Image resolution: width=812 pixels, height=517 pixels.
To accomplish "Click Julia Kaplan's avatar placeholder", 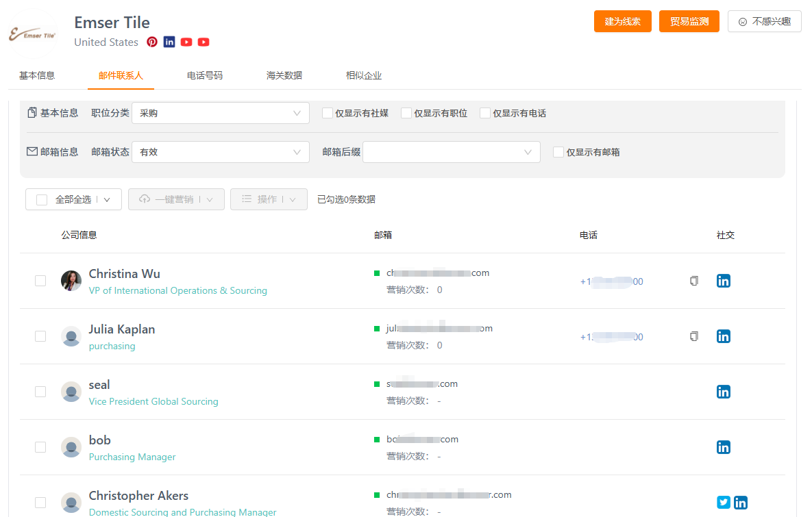I will tap(71, 336).
